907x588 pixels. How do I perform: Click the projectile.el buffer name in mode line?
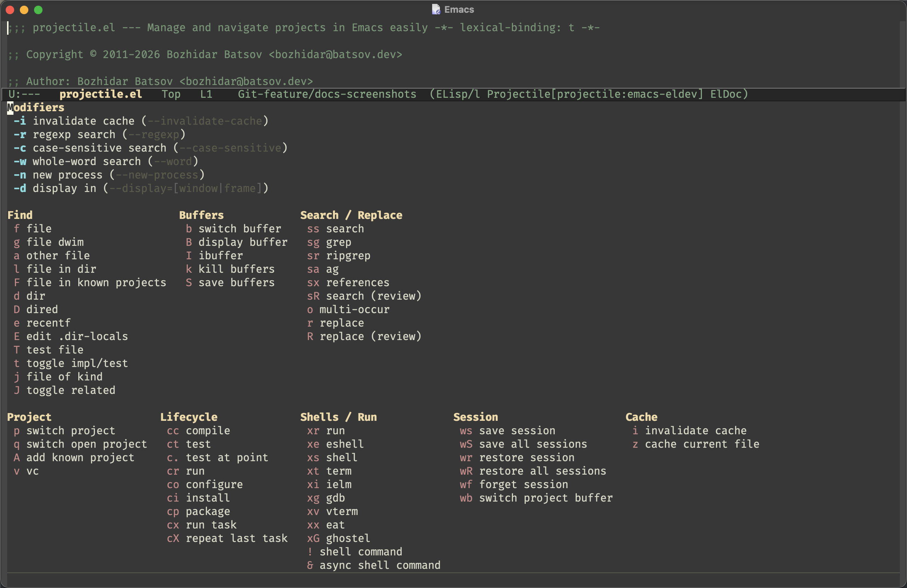[x=101, y=94]
